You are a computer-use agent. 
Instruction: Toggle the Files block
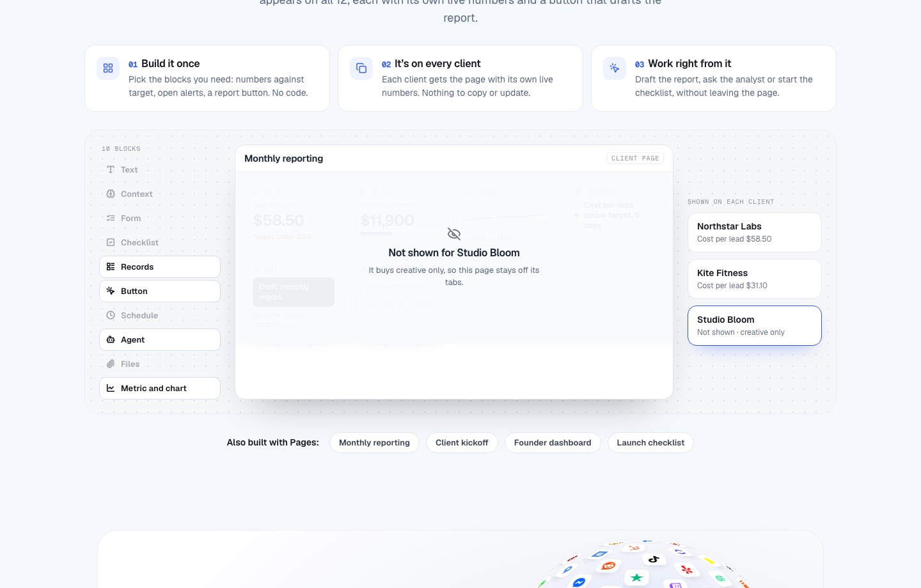click(x=160, y=364)
